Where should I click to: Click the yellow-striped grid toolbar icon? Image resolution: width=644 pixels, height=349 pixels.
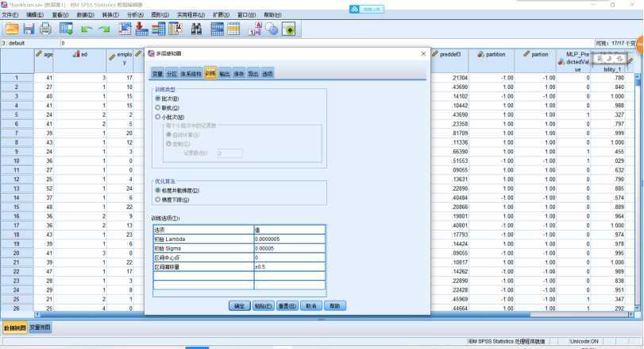click(x=233, y=29)
